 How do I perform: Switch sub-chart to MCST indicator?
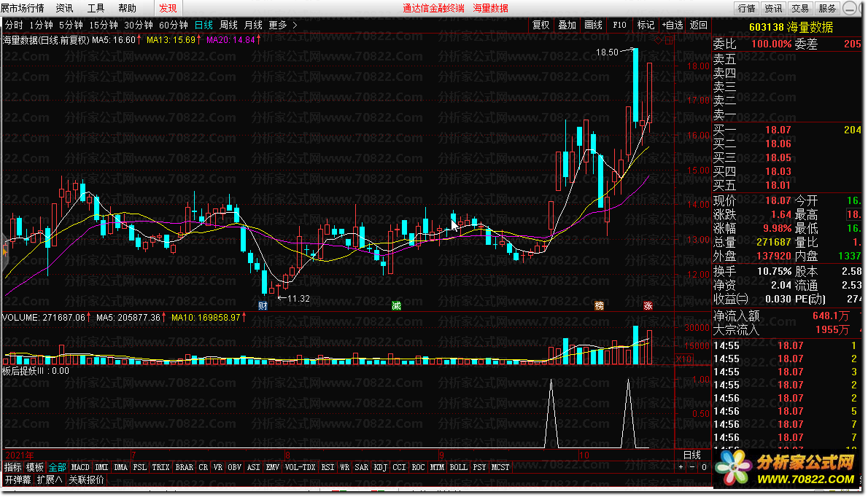pos(500,467)
